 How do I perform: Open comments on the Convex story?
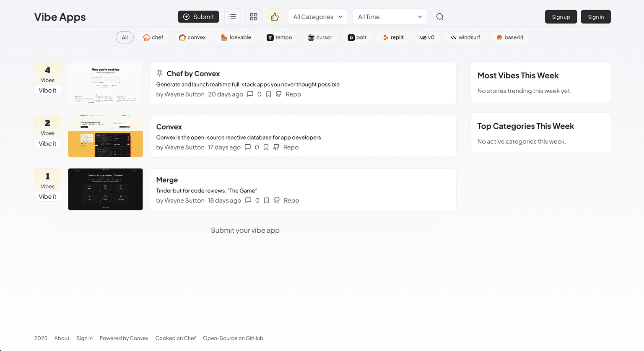248,147
